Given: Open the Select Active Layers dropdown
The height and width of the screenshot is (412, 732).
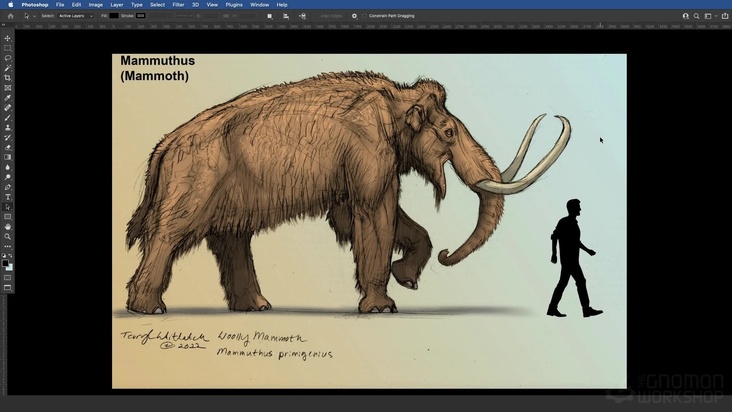Looking at the screenshot, I should (76, 16).
